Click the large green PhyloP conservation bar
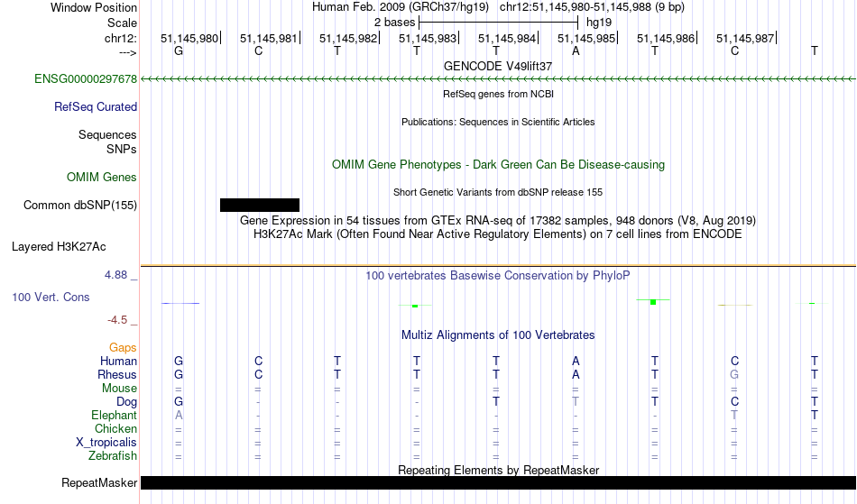857x504 pixels. click(x=653, y=302)
